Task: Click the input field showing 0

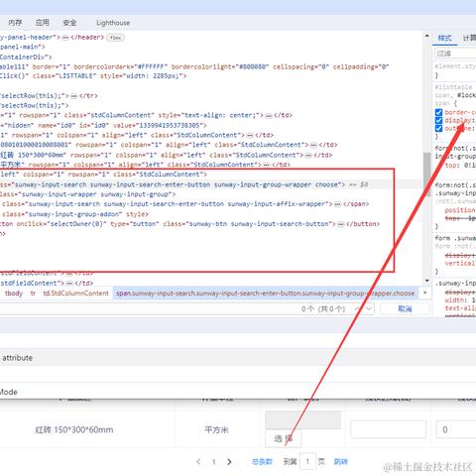Action: [456, 429]
